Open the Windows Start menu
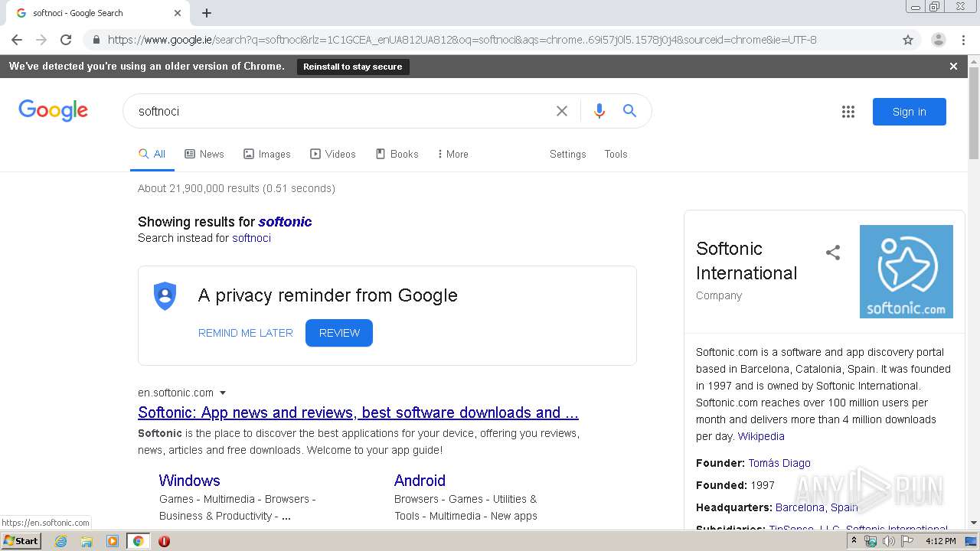Image resolution: width=980 pixels, height=551 pixels. pyautogui.click(x=22, y=541)
